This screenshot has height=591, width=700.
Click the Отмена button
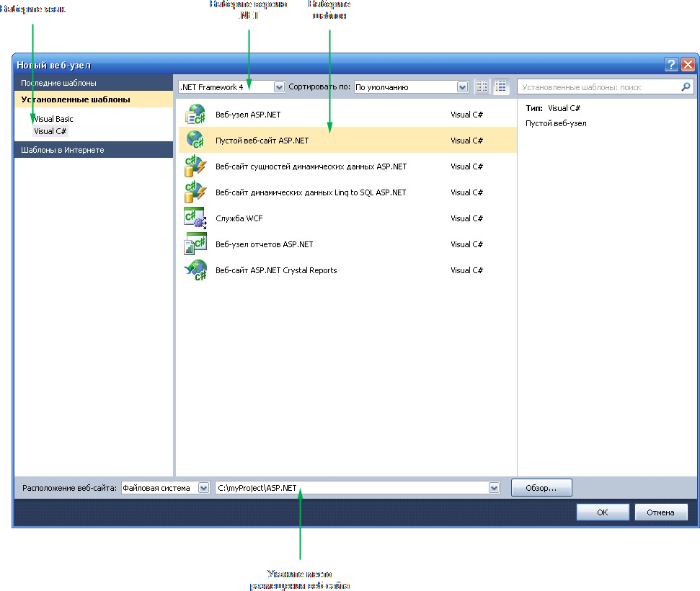pos(661,512)
